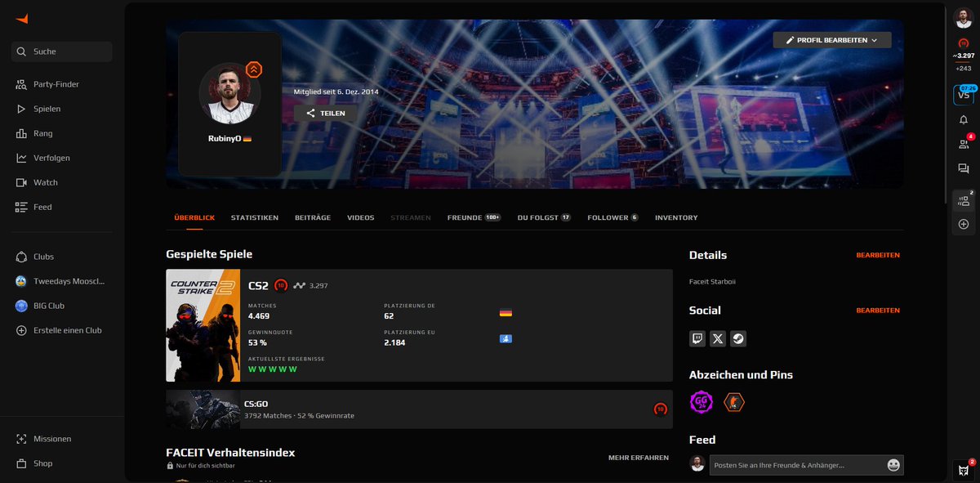980x483 pixels.
Task: Click the orange hexagon pin badge
Action: [x=734, y=402]
